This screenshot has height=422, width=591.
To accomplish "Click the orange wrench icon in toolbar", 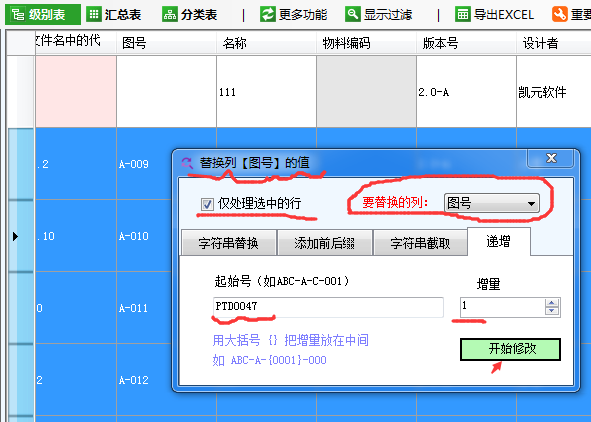I will (x=560, y=14).
